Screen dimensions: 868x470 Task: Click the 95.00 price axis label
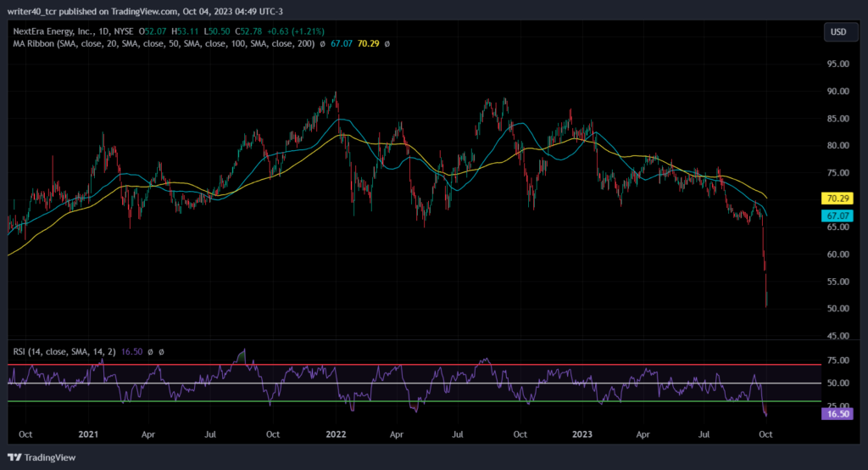tap(838, 64)
